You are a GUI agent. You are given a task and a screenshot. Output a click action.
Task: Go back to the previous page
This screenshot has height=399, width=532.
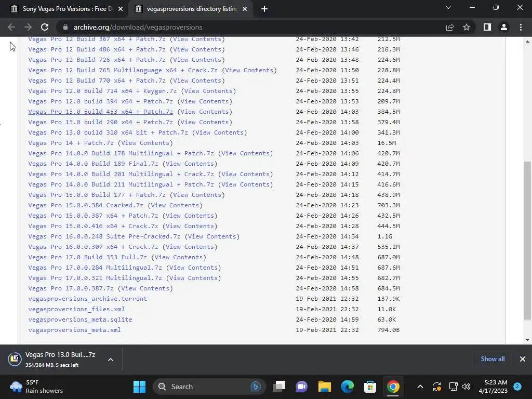(11, 27)
